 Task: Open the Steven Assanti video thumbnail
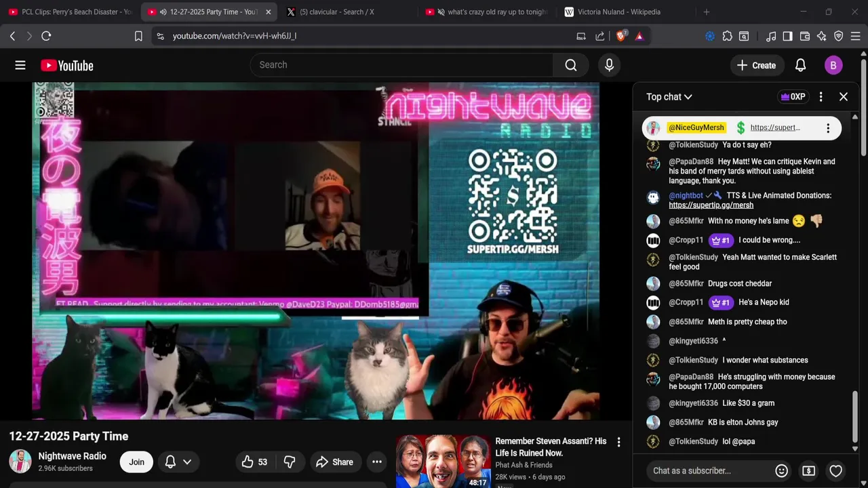point(443,462)
